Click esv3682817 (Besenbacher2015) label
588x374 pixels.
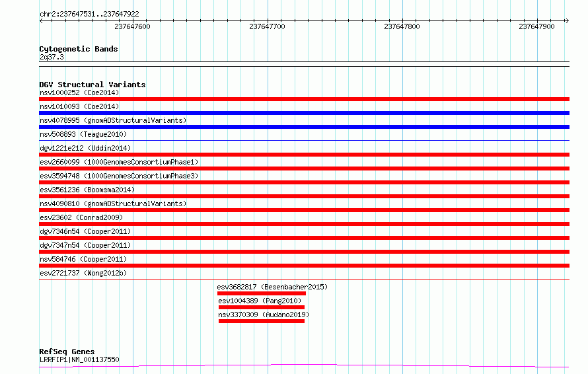click(x=272, y=287)
